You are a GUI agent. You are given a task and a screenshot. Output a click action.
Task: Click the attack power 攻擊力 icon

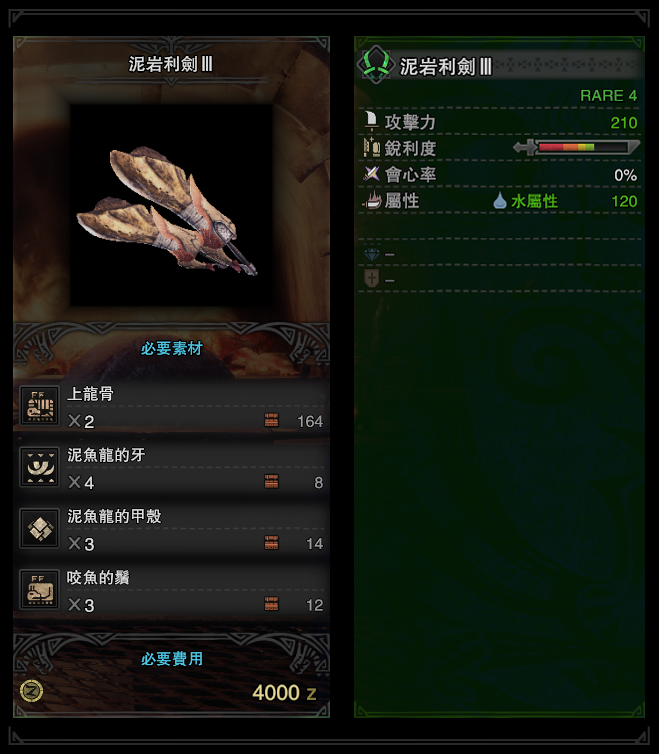point(371,121)
